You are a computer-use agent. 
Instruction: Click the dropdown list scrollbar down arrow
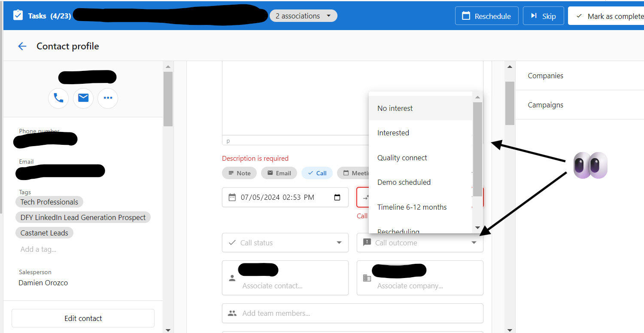477,228
